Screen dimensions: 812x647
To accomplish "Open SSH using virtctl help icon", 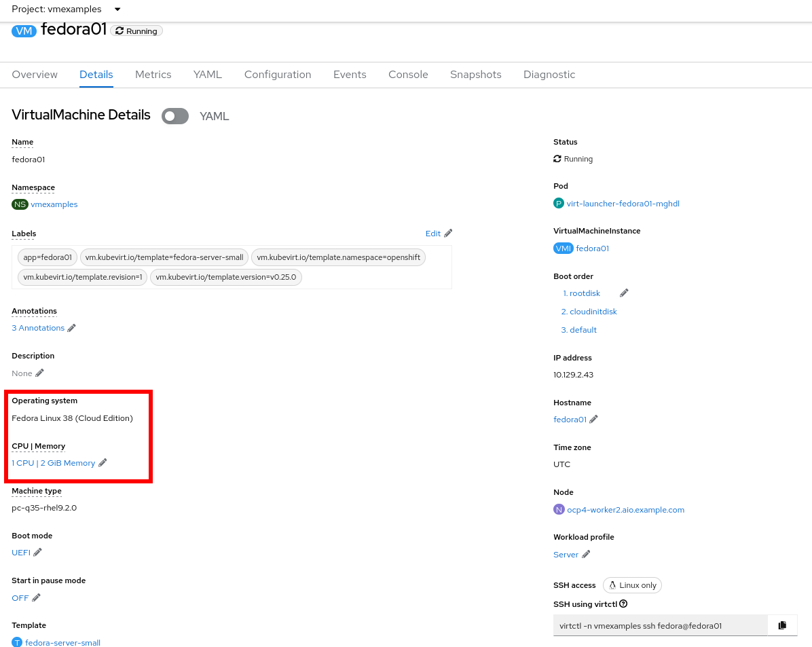I will pyautogui.click(x=623, y=604).
